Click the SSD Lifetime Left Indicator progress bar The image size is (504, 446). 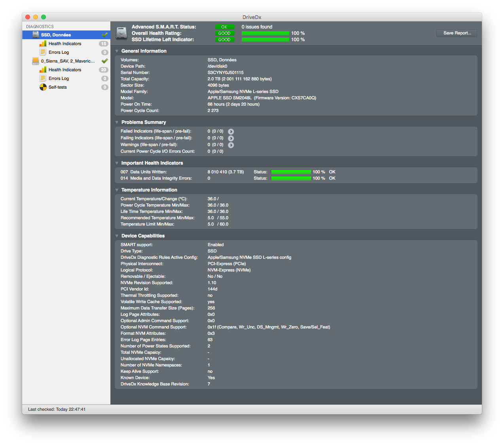[x=265, y=40]
